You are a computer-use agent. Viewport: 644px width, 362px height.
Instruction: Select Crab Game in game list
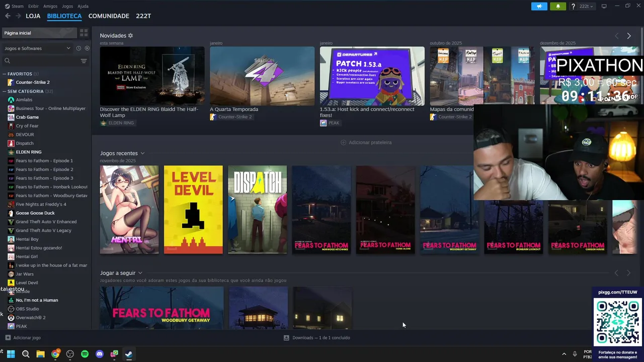pyautogui.click(x=27, y=117)
